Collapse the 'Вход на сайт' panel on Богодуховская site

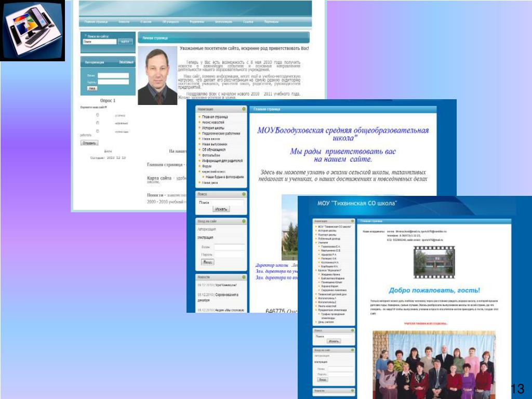pos(244,221)
